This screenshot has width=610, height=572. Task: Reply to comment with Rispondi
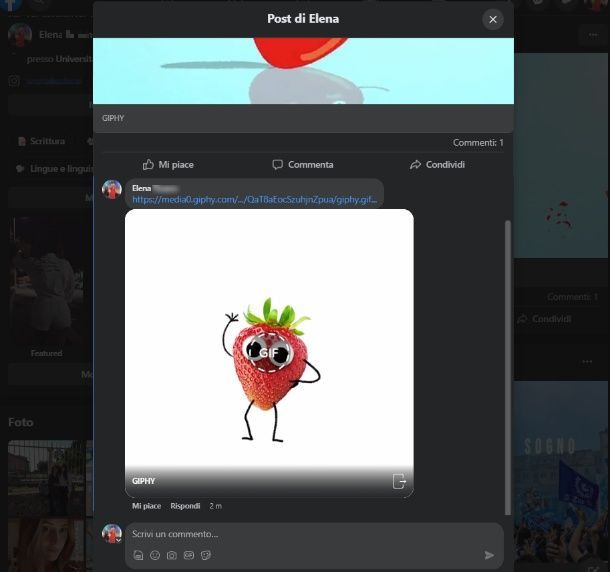click(x=185, y=506)
